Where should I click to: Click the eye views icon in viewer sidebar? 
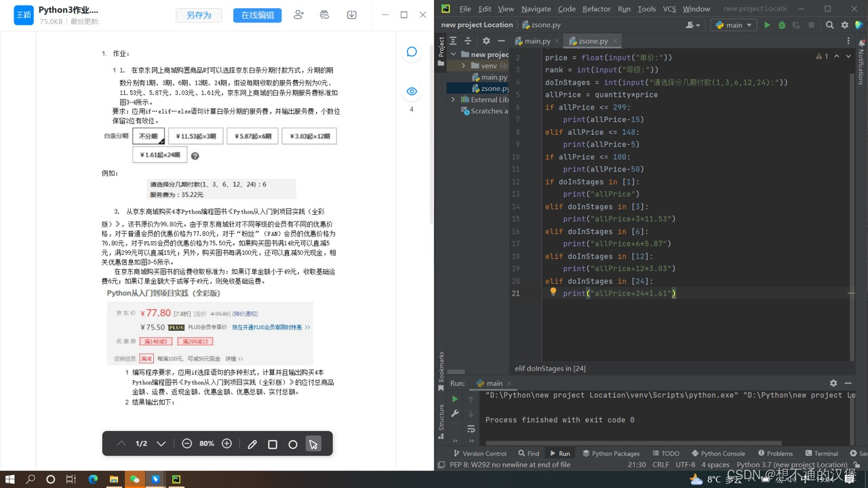point(412,91)
